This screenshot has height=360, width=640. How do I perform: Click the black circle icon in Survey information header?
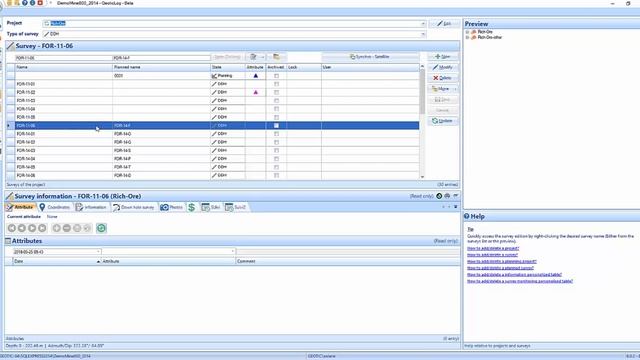[439, 196]
